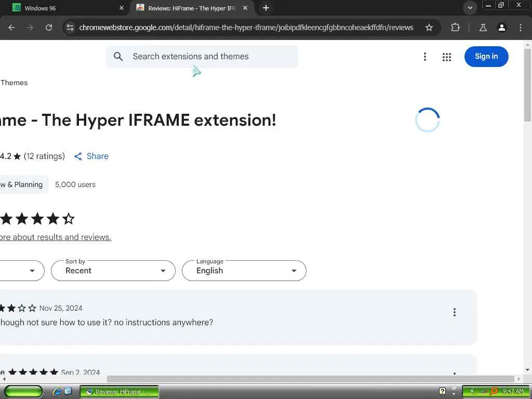
Task: View site information icon in address bar
Action: tap(70, 28)
